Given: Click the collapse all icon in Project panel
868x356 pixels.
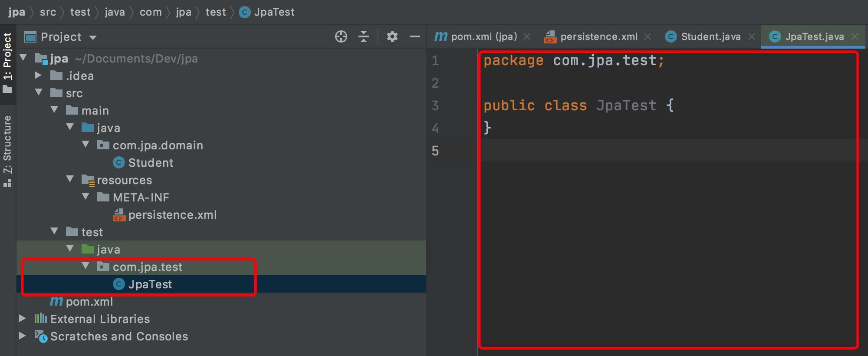Looking at the screenshot, I should pyautogui.click(x=364, y=36).
